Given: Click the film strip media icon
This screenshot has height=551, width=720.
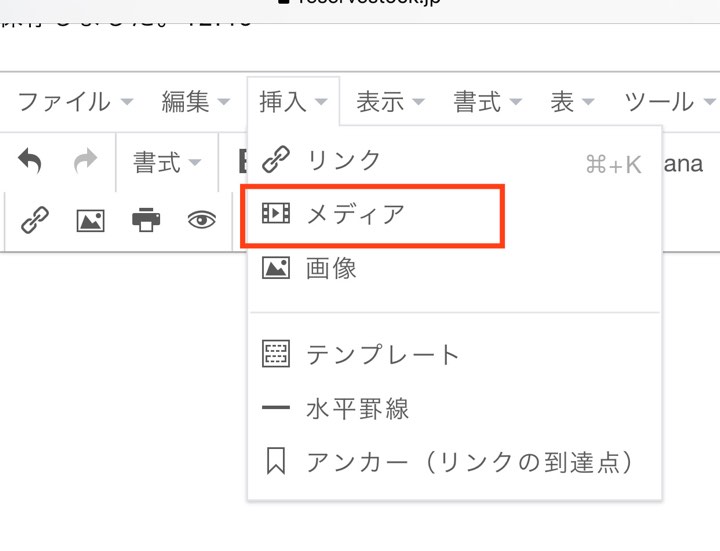Looking at the screenshot, I should pos(276,214).
